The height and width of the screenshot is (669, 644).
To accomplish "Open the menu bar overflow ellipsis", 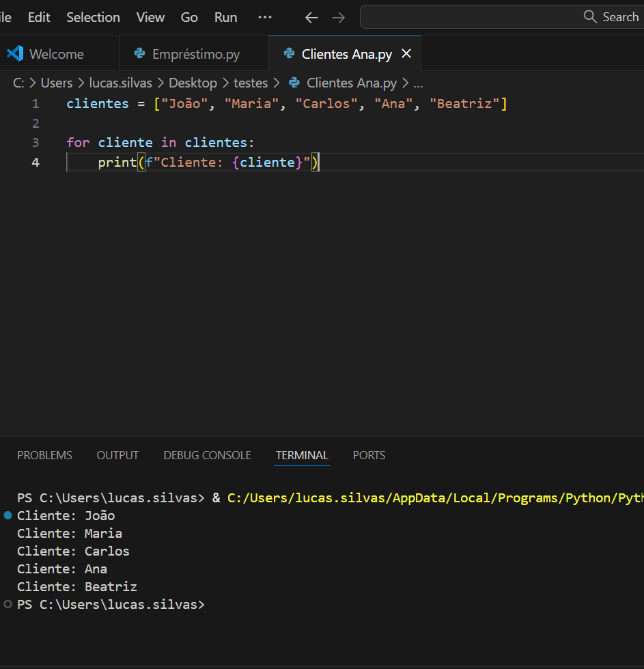I will tap(265, 17).
